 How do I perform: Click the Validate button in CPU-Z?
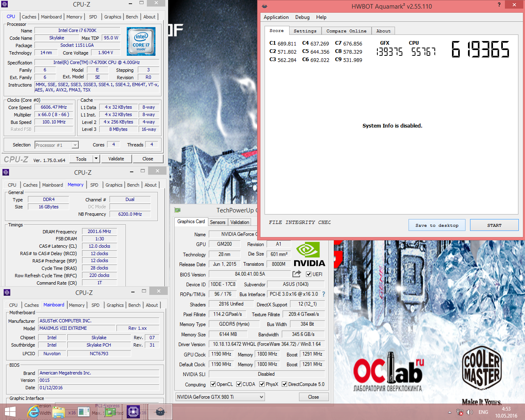coord(116,159)
